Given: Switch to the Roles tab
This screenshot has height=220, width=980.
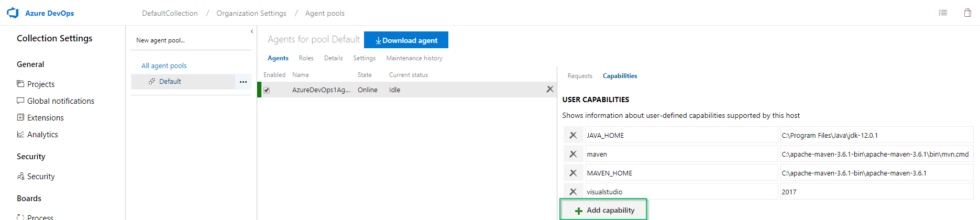Looking at the screenshot, I should (306, 58).
